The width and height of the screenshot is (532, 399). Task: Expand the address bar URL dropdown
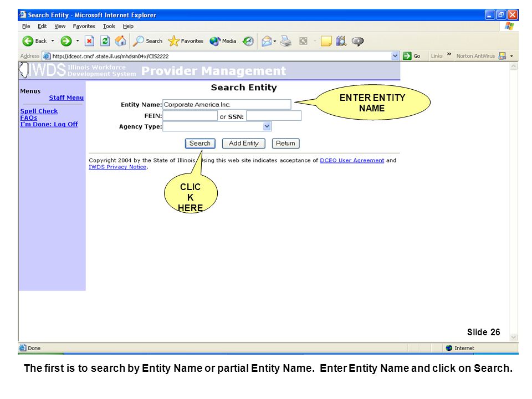click(395, 56)
